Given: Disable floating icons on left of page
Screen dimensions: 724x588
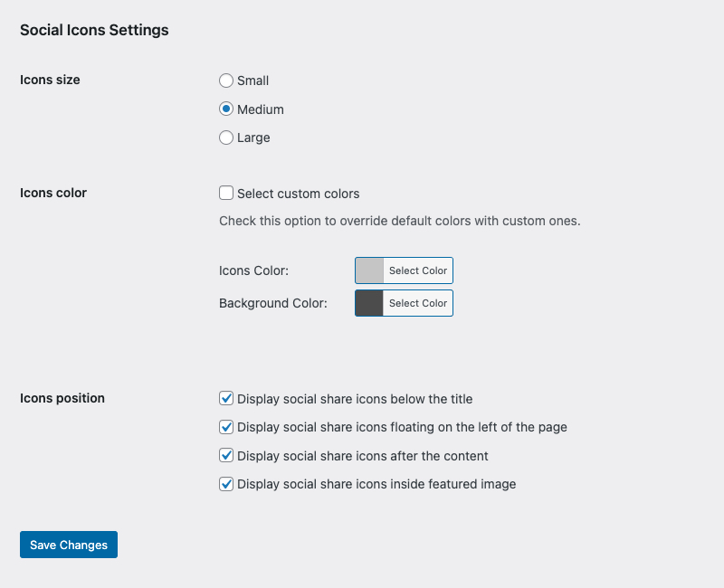Looking at the screenshot, I should click(x=226, y=427).
